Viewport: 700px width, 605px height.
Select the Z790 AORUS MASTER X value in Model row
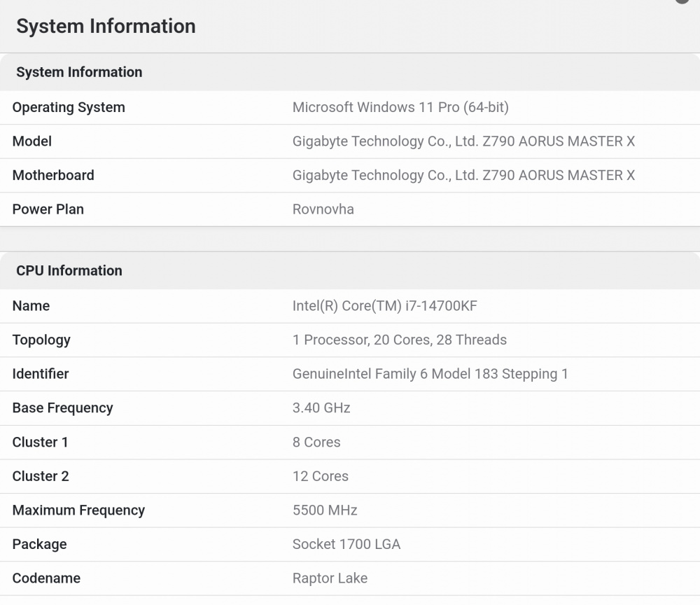[463, 141]
